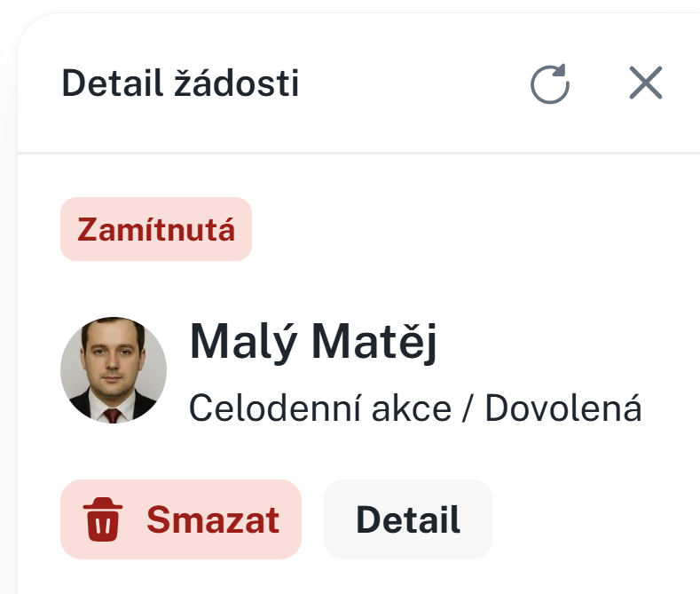Click the red rejected status label

(x=156, y=229)
